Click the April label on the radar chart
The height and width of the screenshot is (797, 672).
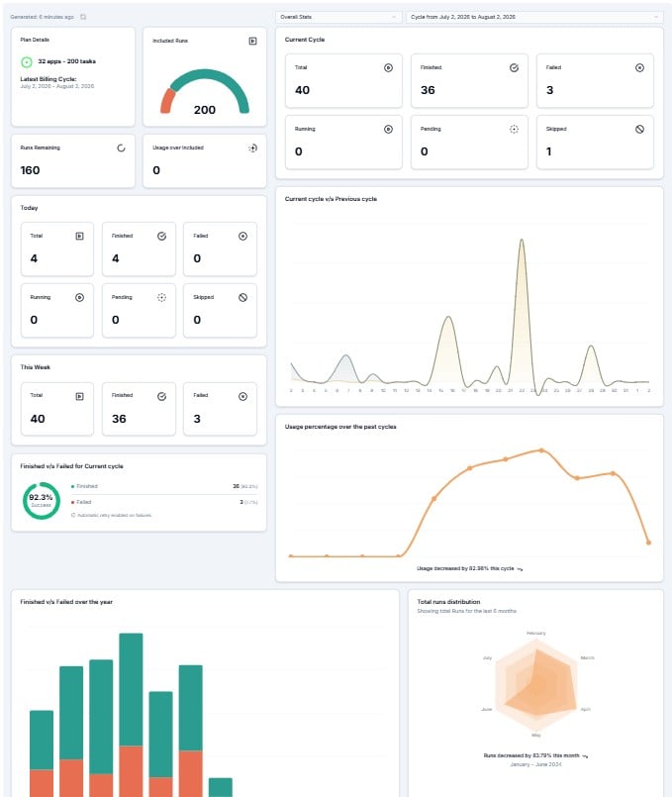coord(586,709)
